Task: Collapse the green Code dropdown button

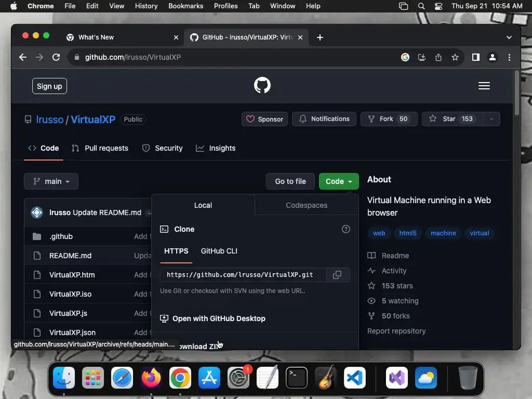Action: [339, 181]
